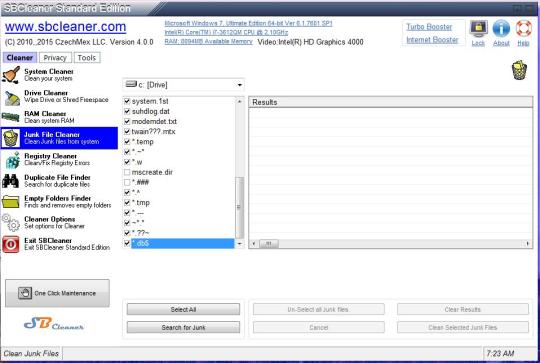Click the hand icon on One Click Maintenance

coord(25,293)
